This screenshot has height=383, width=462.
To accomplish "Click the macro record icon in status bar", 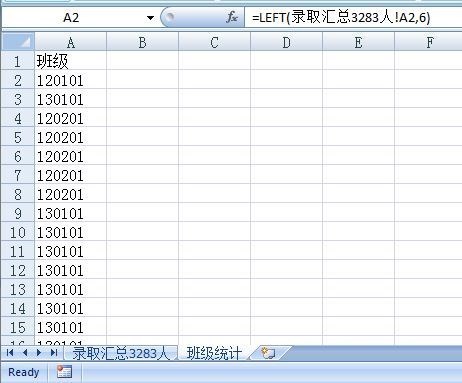I will [64, 372].
